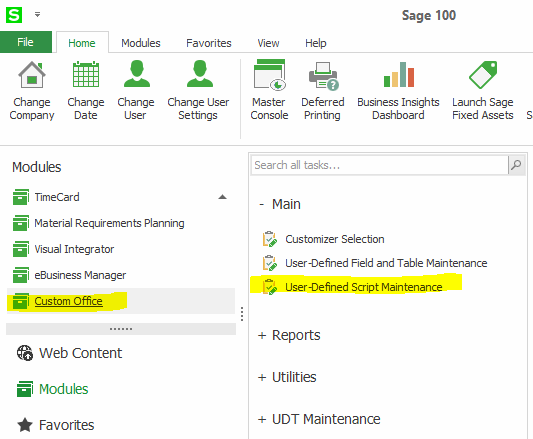Click User-Defined Field and Table Maintenance icon

coord(270,263)
